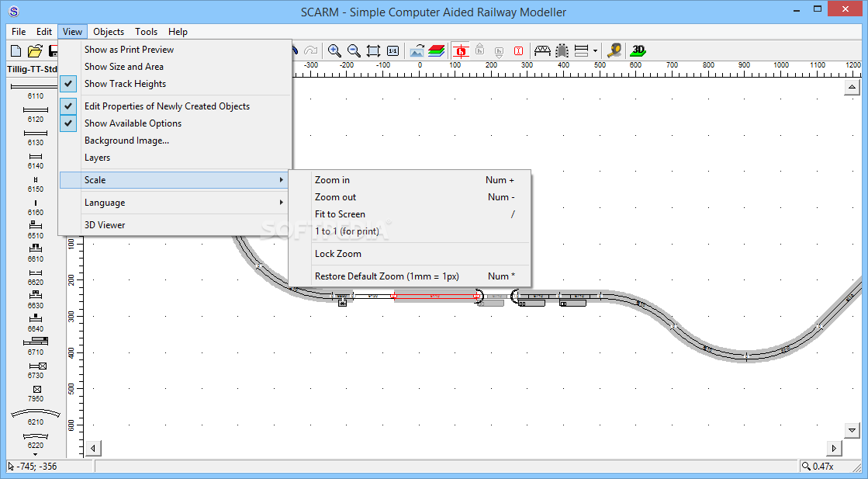Click the red vertical bracket icon
Viewport: 868px width, 479px height.
click(x=519, y=51)
